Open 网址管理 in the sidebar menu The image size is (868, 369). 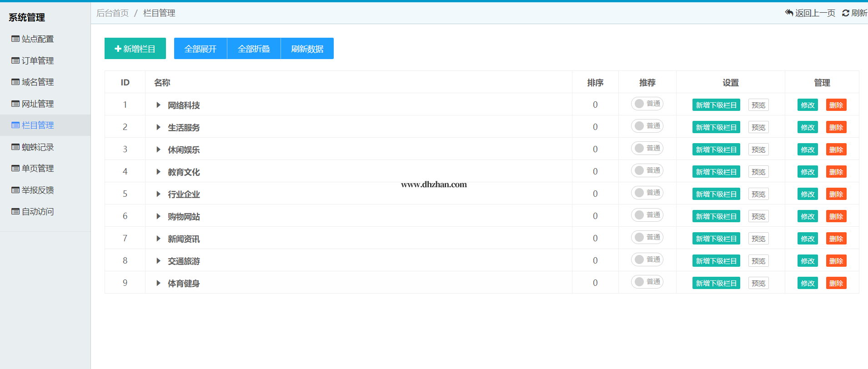pos(37,104)
